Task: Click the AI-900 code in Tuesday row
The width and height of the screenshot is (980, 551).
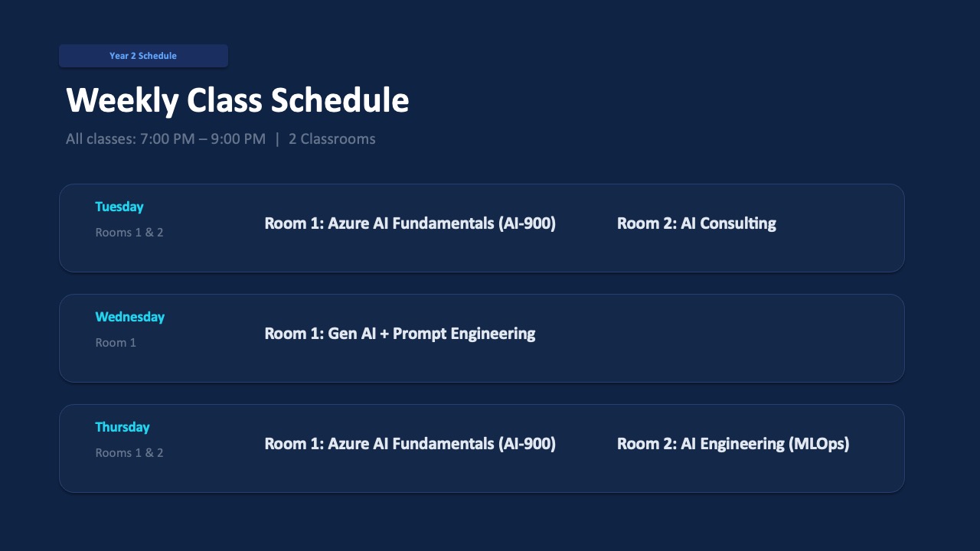Action: [527, 223]
